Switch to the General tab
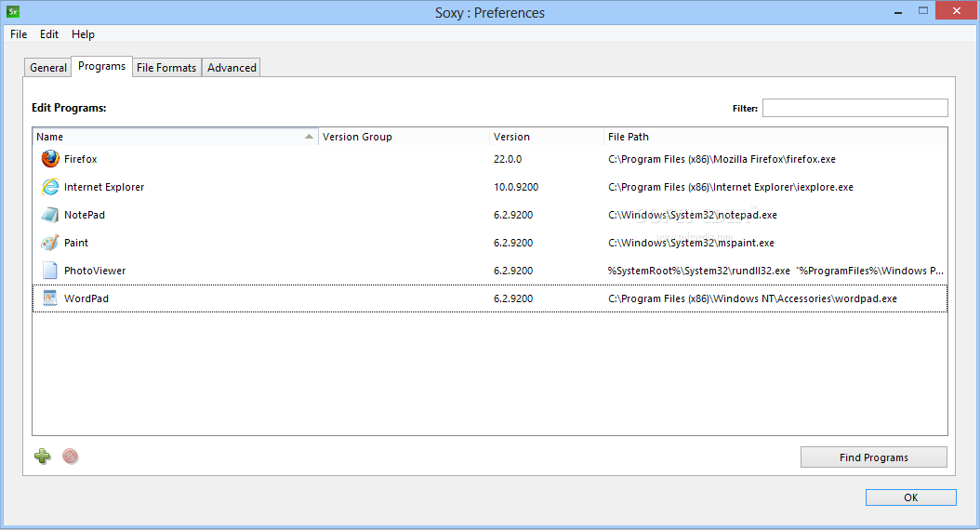 pos(48,68)
